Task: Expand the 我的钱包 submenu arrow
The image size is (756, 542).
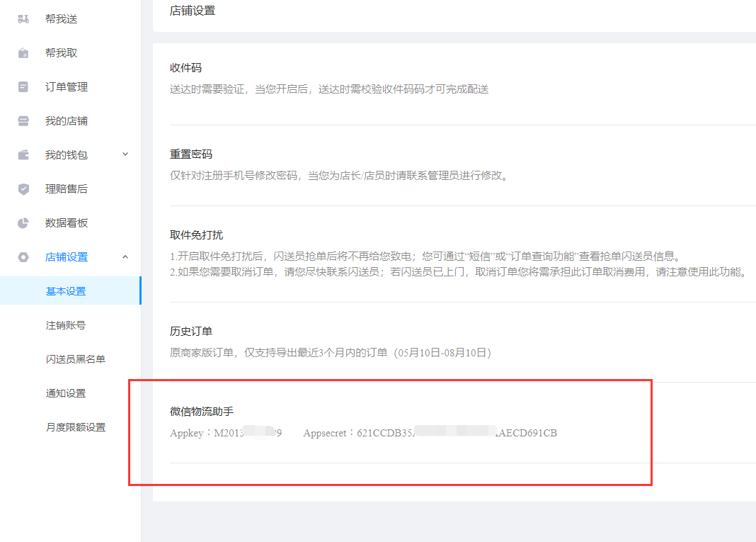Action: point(125,154)
